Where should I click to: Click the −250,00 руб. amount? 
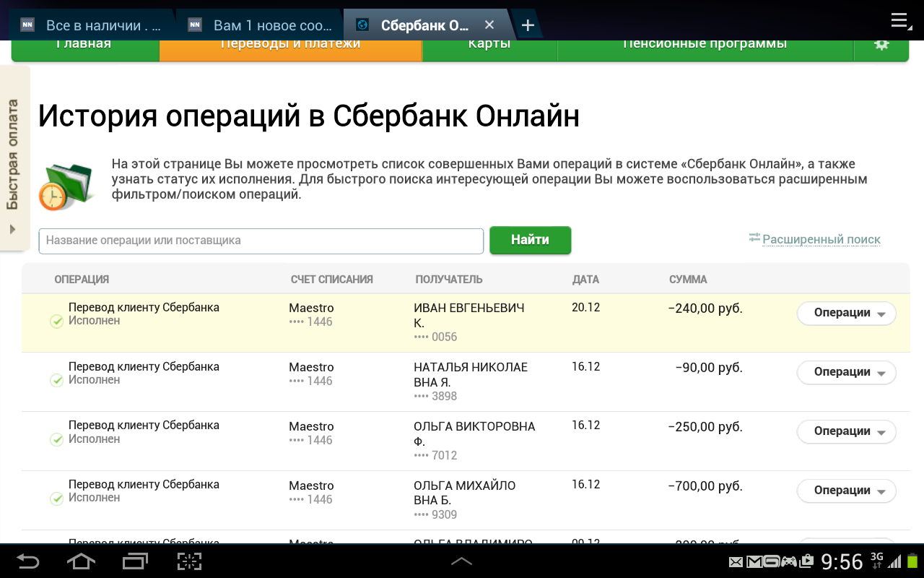[x=705, y=427]
